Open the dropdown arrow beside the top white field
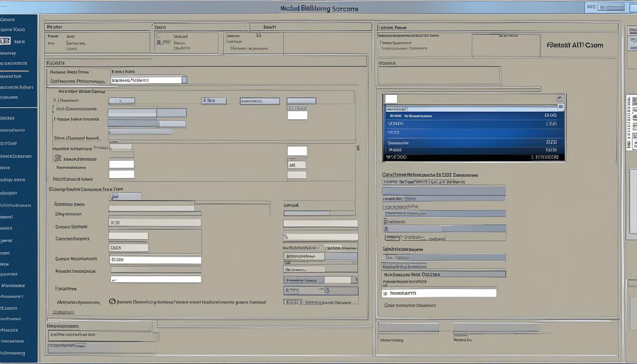Viewport: 637px width, 364px height. [184, 80]
